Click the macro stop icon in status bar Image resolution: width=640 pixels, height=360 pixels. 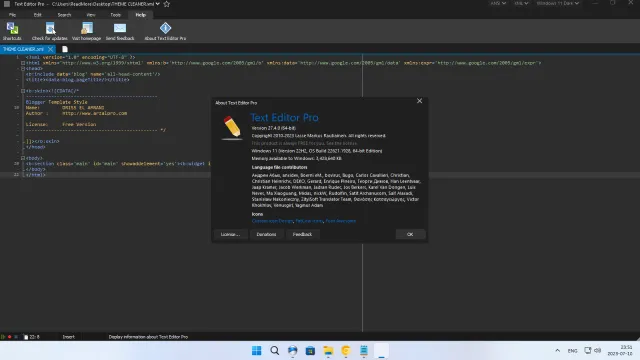[x=16, y=337]
